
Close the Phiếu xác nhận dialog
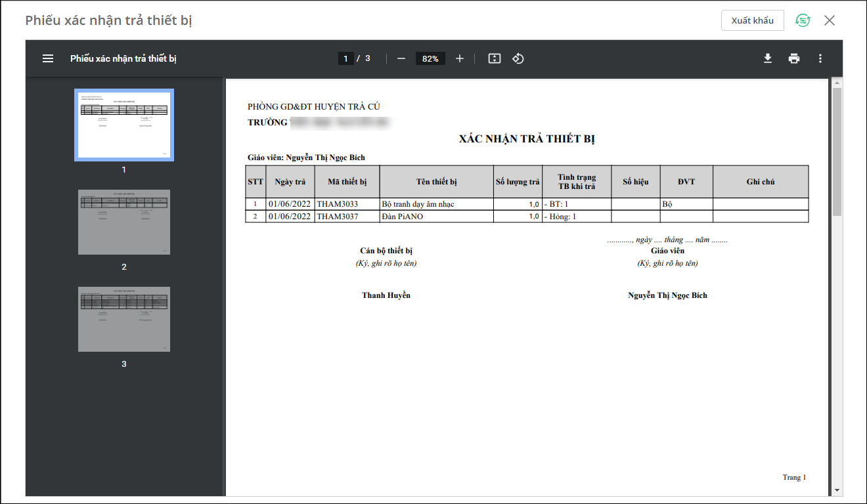(830, 20)
